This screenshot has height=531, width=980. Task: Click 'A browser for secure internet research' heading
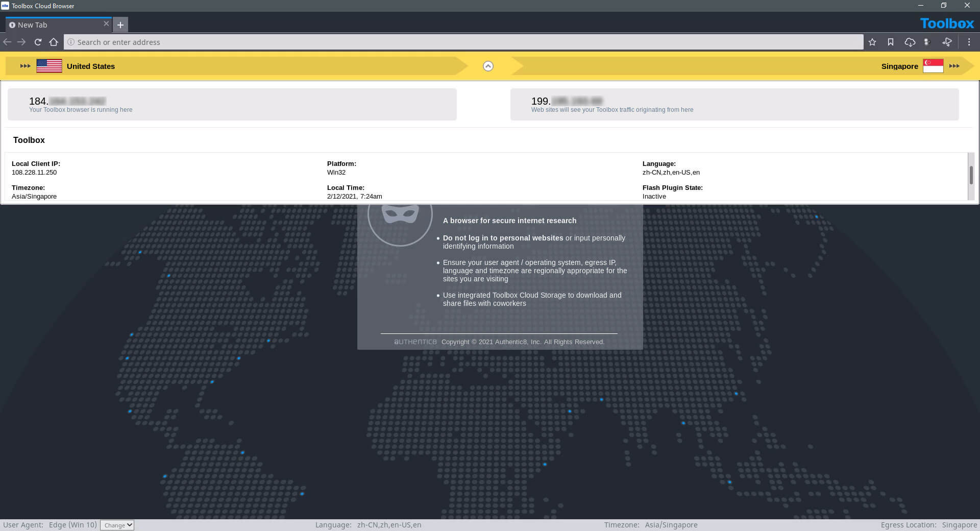click(509, 221)
